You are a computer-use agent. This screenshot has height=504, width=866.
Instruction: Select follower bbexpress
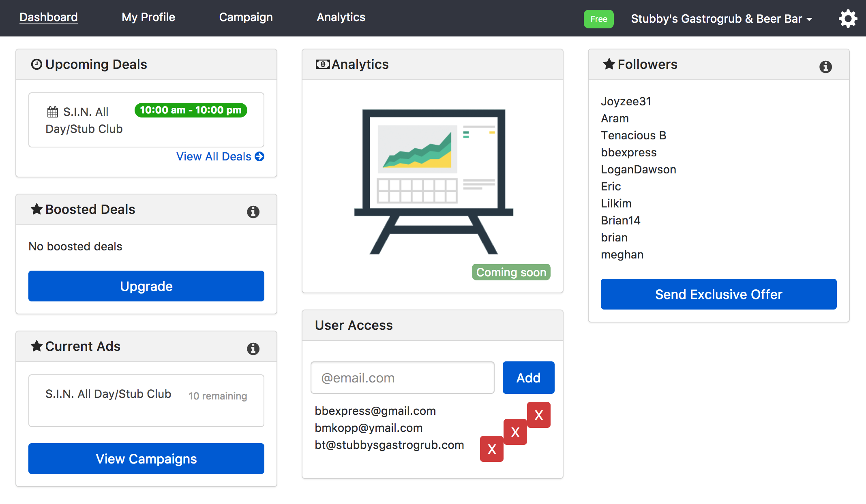click(x=629, y=152)
